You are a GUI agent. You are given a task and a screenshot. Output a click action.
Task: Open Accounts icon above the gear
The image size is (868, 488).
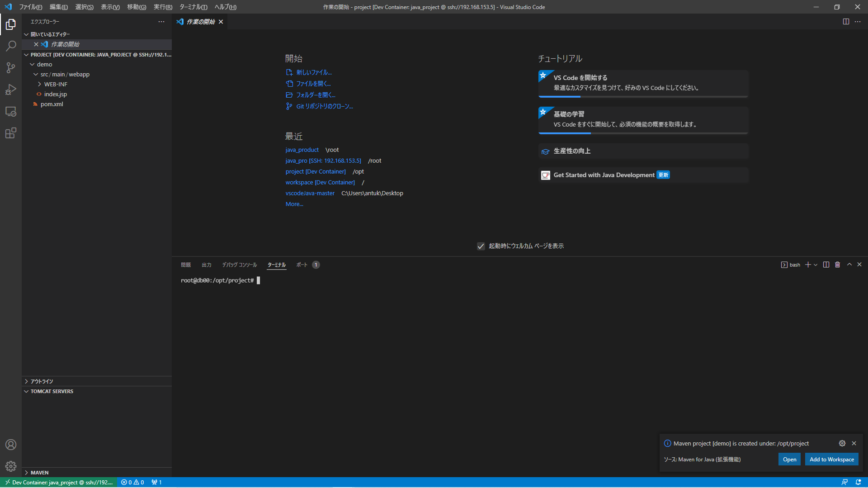pyautogui.click(x=10, y=444)
